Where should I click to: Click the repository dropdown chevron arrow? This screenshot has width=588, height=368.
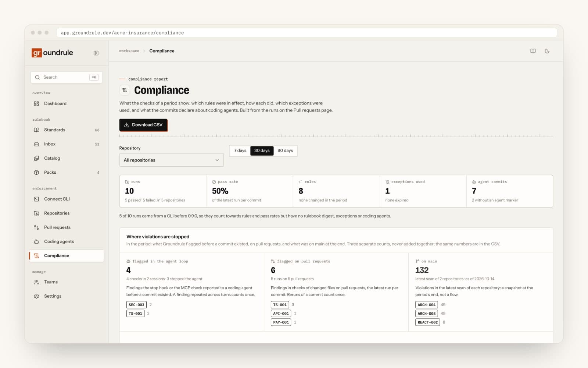tap(217, 160)
